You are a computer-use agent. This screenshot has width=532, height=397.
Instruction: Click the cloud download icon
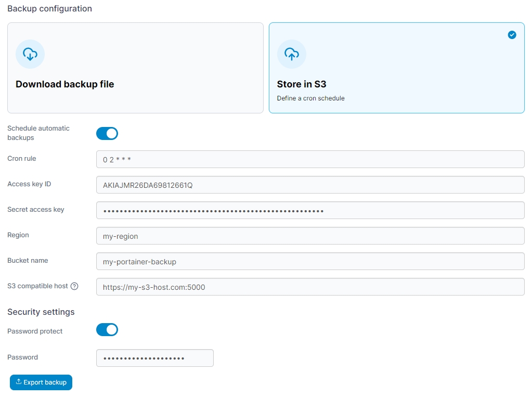pos(30,54)
